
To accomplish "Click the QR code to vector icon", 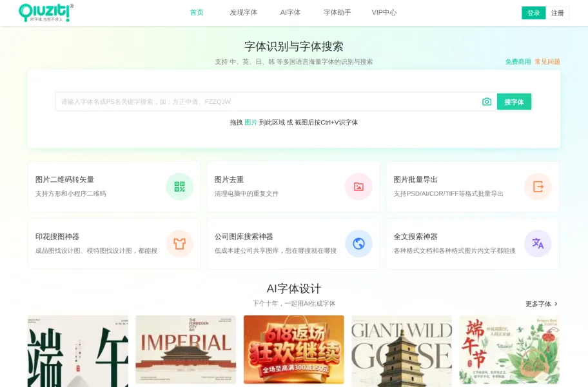I will pos(180,187).
